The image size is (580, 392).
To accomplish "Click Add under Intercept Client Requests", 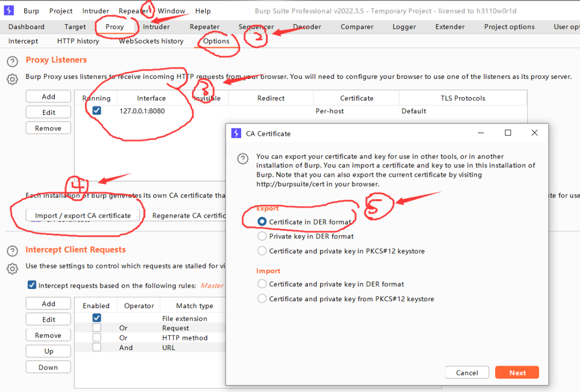I will point(48,303).
